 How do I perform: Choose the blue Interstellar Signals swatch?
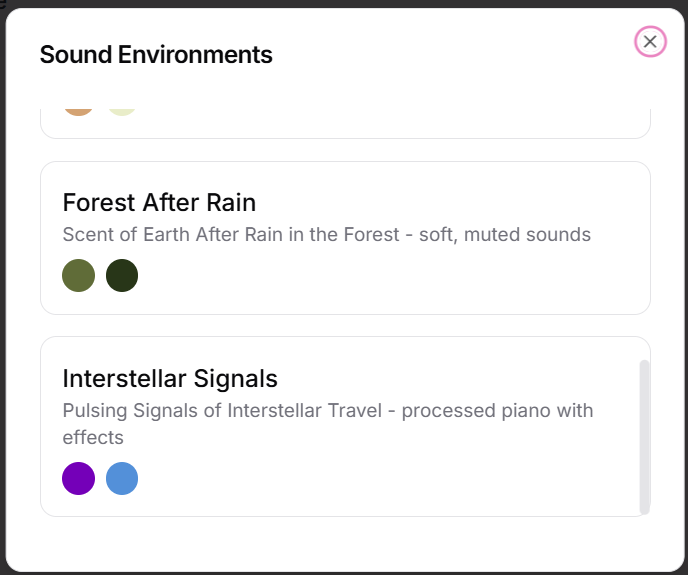[122, 478]
